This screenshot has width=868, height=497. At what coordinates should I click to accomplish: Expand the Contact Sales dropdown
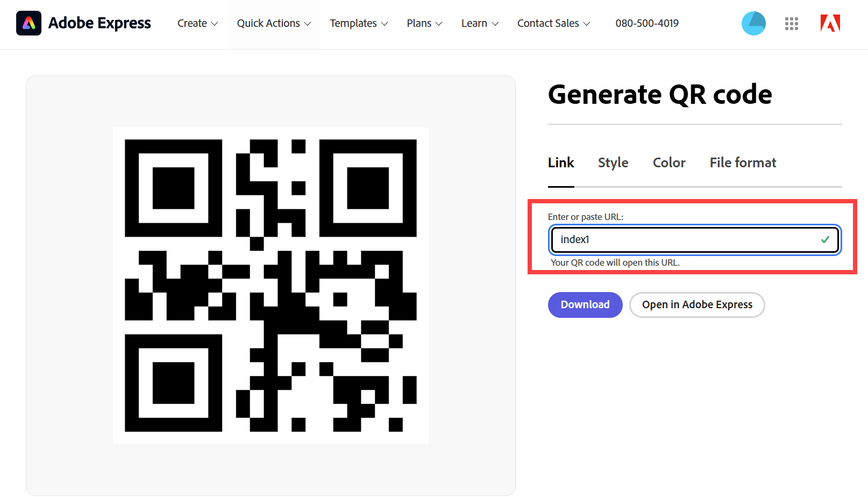coord(553,23)
